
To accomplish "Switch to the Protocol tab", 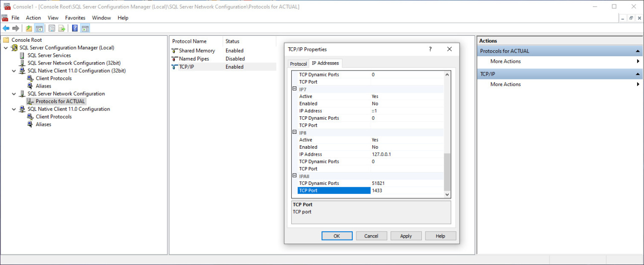I will (298, 64).
